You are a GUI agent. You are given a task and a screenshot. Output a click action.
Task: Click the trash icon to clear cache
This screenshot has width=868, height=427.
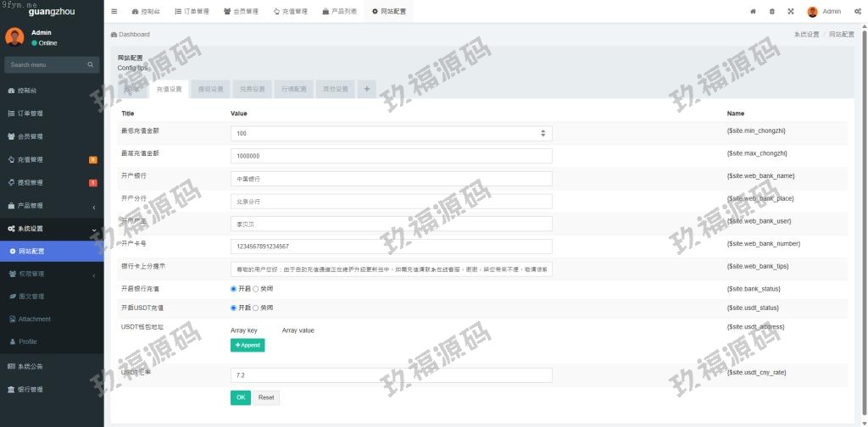tap(771, 11)
